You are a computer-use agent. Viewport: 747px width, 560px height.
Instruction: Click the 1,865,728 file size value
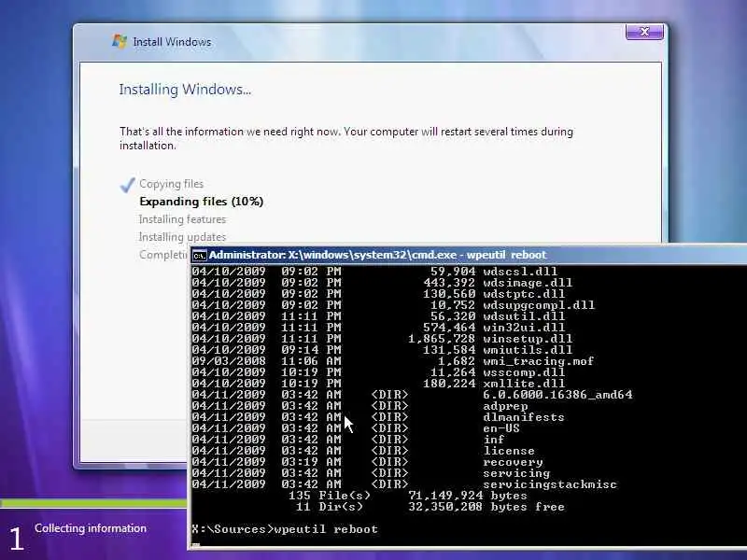[x=442, y=339]
